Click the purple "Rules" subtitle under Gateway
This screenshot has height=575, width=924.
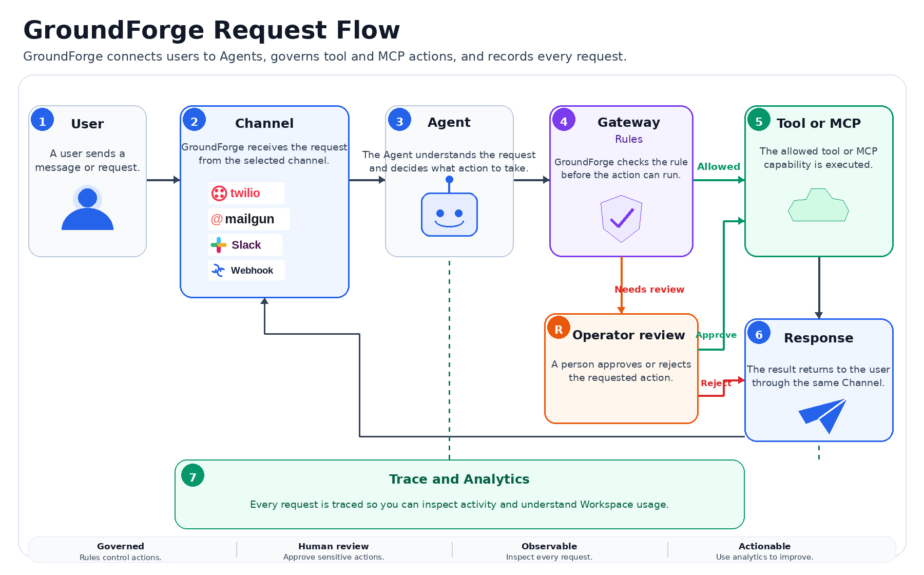629,139
